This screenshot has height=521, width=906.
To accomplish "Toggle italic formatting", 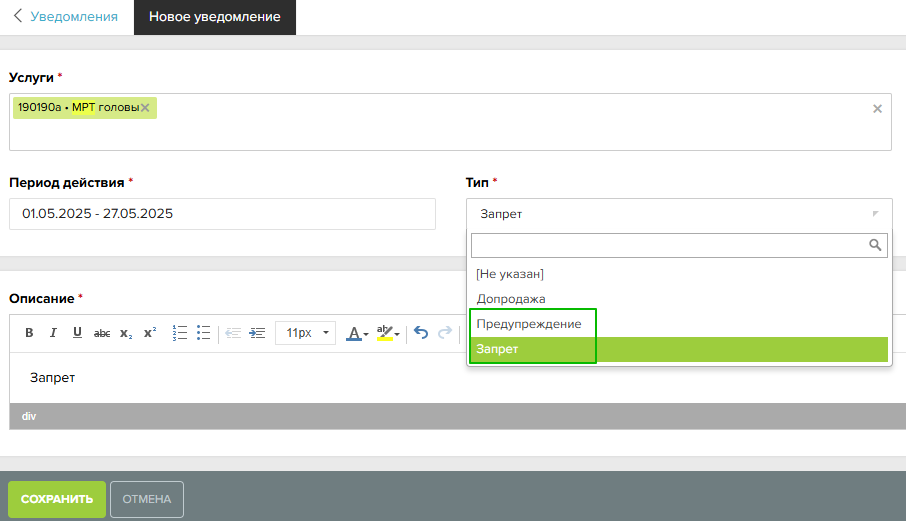I will coord(53,333).
